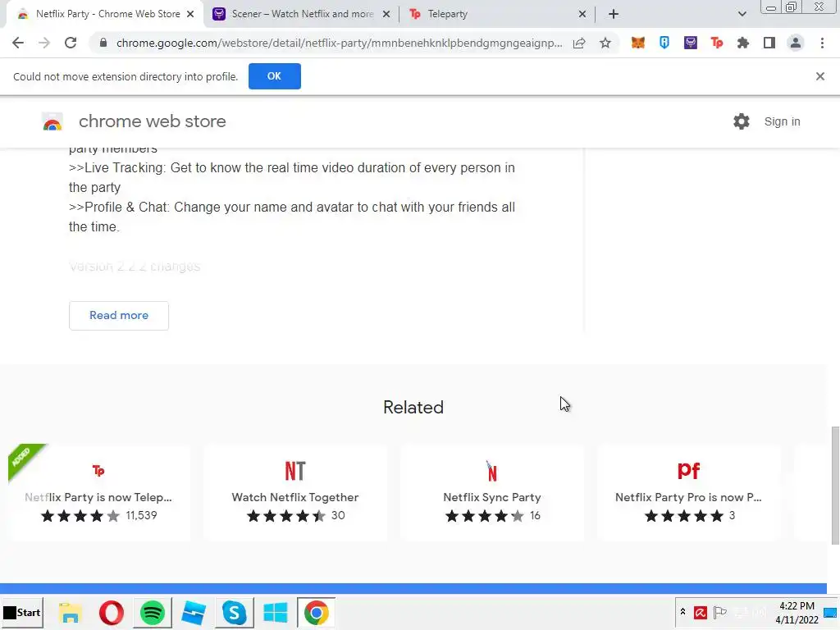The image size is (840, 630).
Task: Click the Chrome taskbar icon
Action: pos(316,612)
